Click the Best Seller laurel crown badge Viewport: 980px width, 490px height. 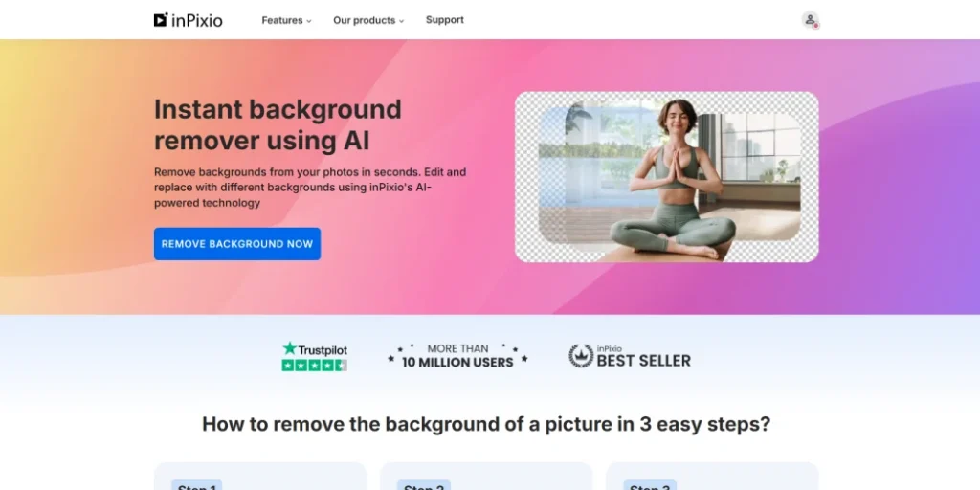[581, 356]
